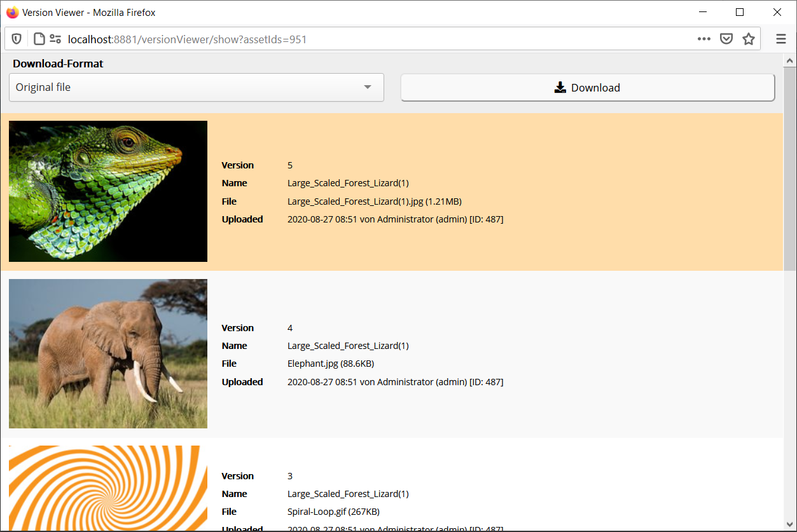Click the Name value in version 3 row
Image resolution: width=797 pixels, height=532 pixels.
pos(348,494)
